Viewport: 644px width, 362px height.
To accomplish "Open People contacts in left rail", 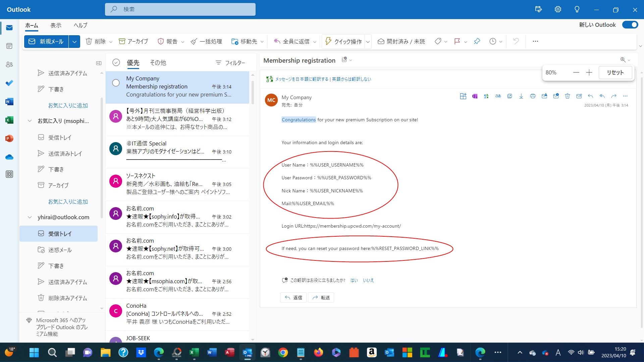I will pyautogui.click(x=9, y=64).
